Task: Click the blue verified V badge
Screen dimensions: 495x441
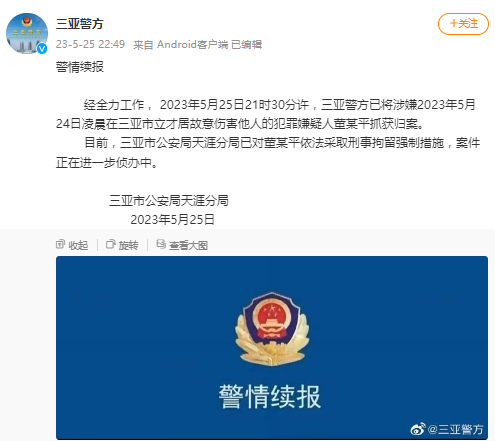Action: (42, 49)
